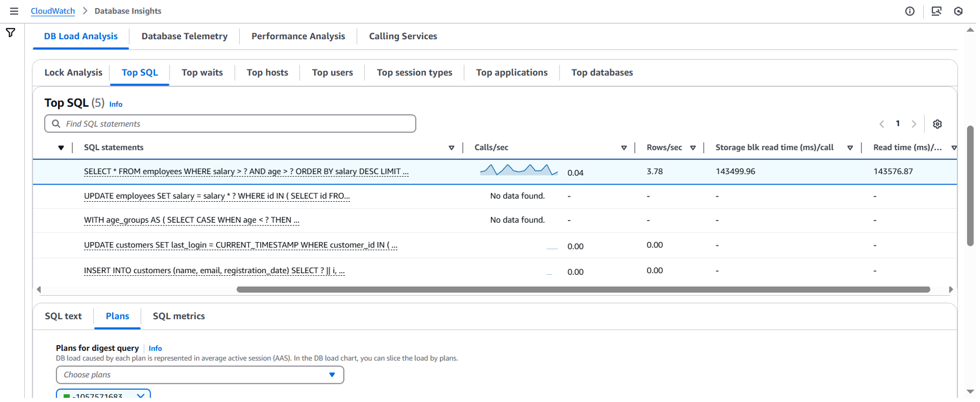This screenshot has width=980, height=402.
Task: Switch to SQL metrics tab
Action: click(x=179, y=316)
